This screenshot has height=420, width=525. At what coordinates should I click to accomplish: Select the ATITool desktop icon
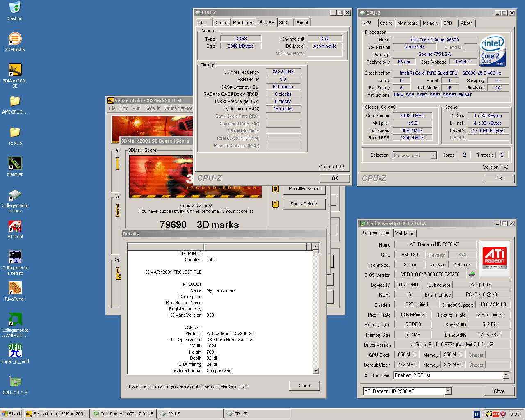pyautogui.click(x=15, y=229)
